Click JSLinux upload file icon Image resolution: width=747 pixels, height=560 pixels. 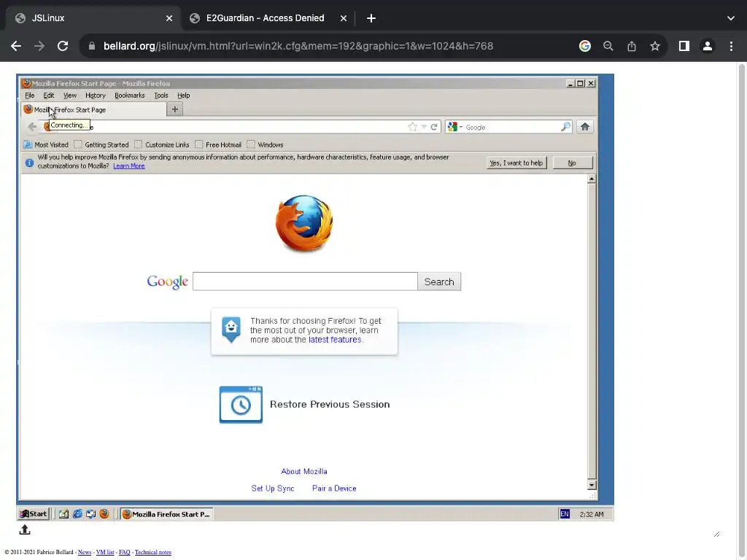click(x=25, y=529)
